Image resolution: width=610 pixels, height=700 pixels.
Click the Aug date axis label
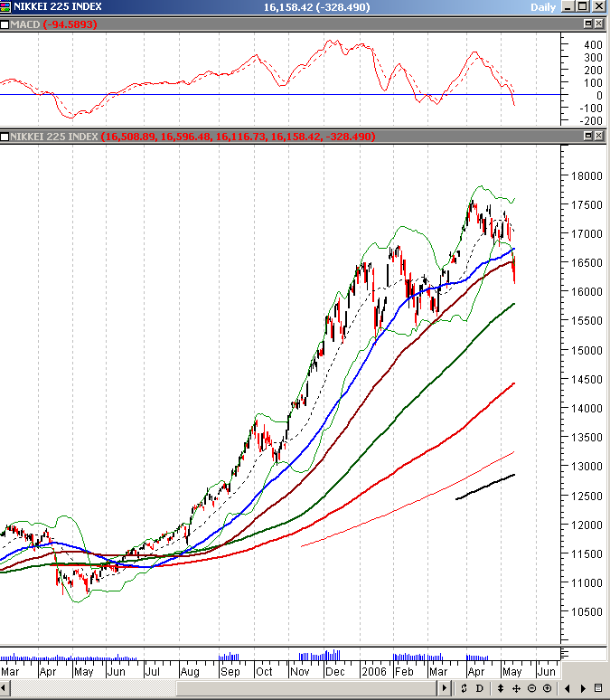coord(190,672)
